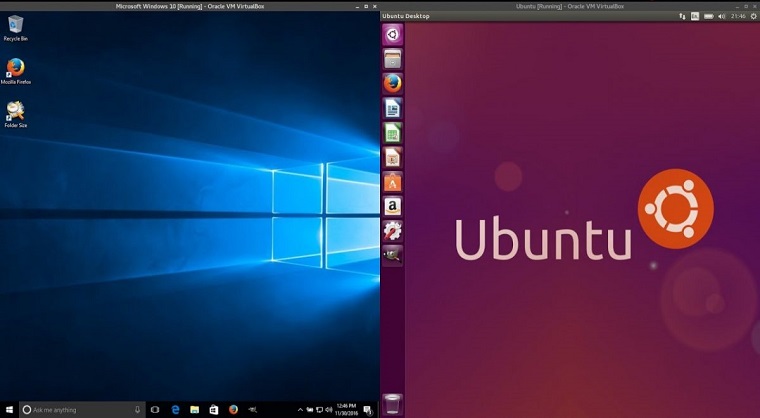Launch Firefox from the Windows taskbar
Image resolution: width=760 pixels, height=418 pixels.
(233, 410)
